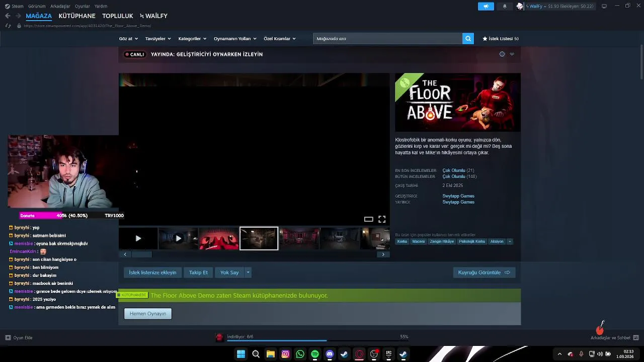
Task: Open Windows taskbar search
Action: (256, 354)
